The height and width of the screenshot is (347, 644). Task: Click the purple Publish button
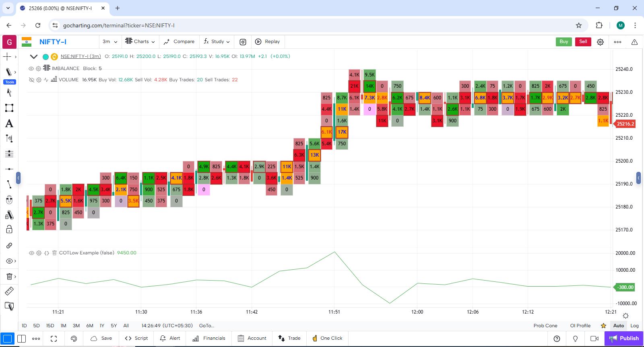624,339
